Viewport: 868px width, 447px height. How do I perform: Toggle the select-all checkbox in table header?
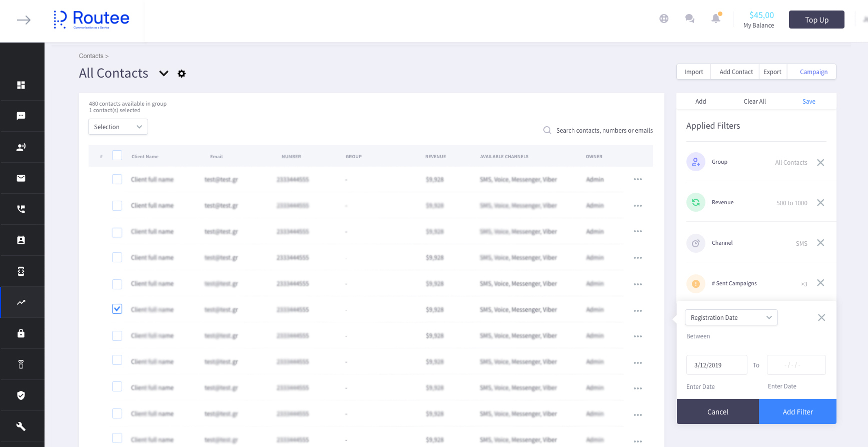tap(117, 155)
